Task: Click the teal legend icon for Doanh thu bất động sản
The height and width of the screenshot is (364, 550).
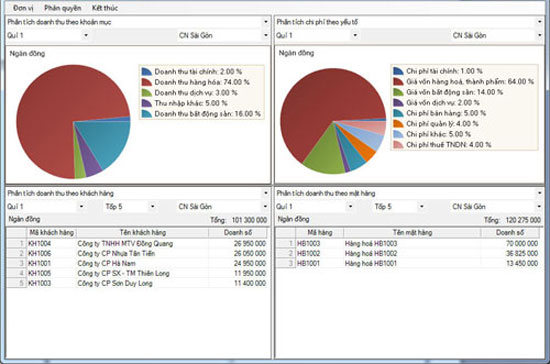Action: point(147,114)
